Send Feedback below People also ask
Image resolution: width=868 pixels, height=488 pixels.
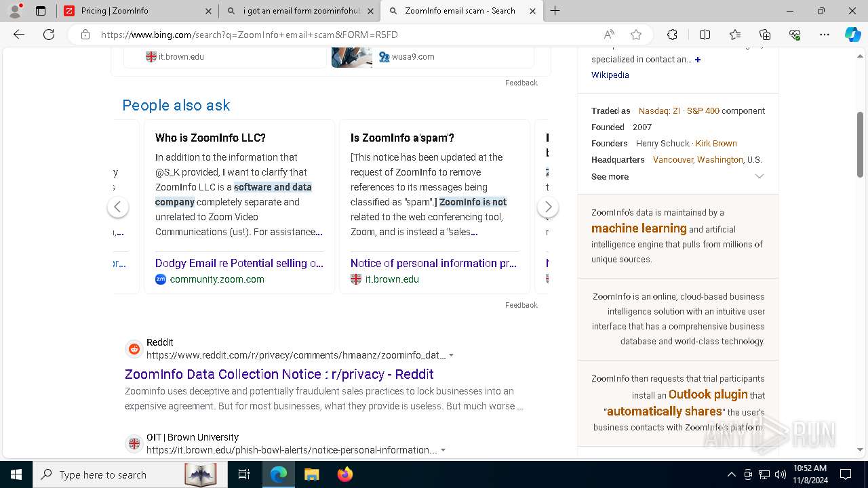coord(521,305)
